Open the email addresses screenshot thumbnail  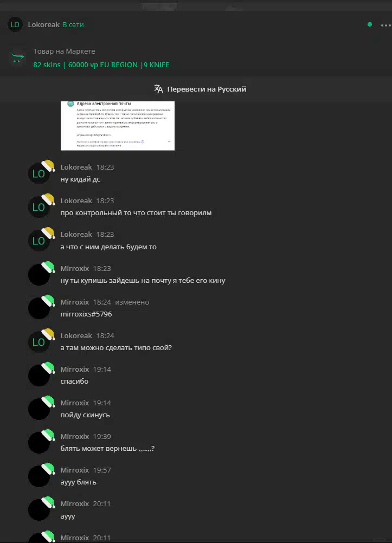[x=118, y=126]
